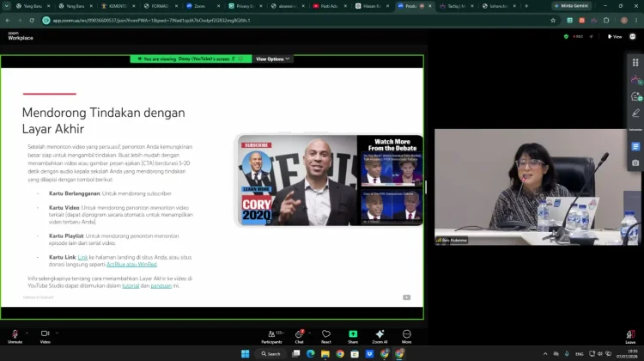Click the presenter's webcam video tile
This screenshot has width=644, height=361.
(x=536, y=187)
